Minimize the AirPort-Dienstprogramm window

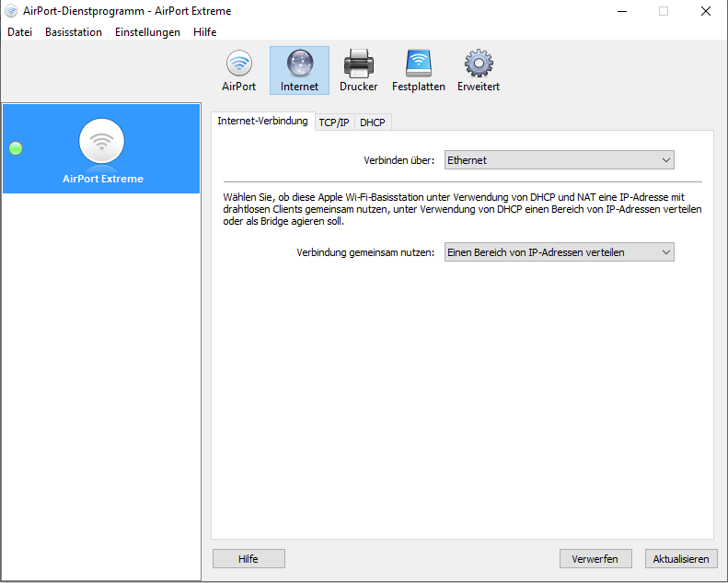[622, 11]
